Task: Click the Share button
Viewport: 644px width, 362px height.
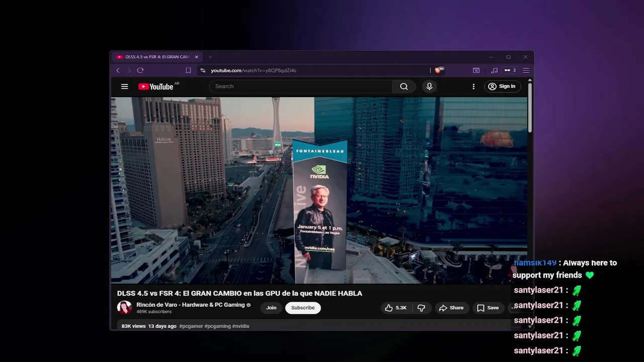Action: [x=451, y=308]
